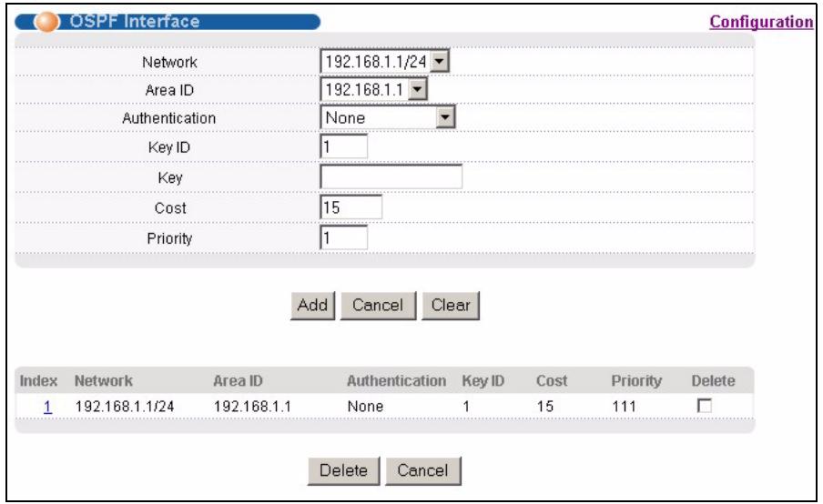Click the Key ID column header
The width and height of the screenshot is (823, 504).
pos(483,381)
